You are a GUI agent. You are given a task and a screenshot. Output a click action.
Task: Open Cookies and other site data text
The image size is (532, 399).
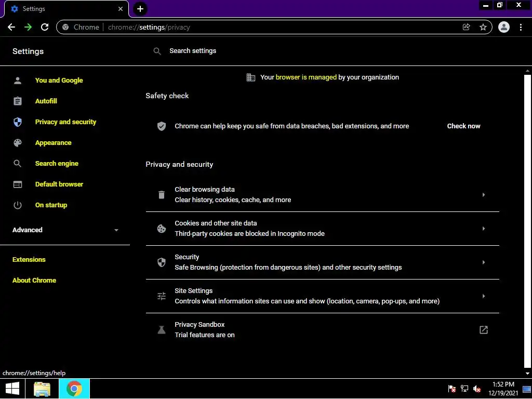[x=249, y=229]
